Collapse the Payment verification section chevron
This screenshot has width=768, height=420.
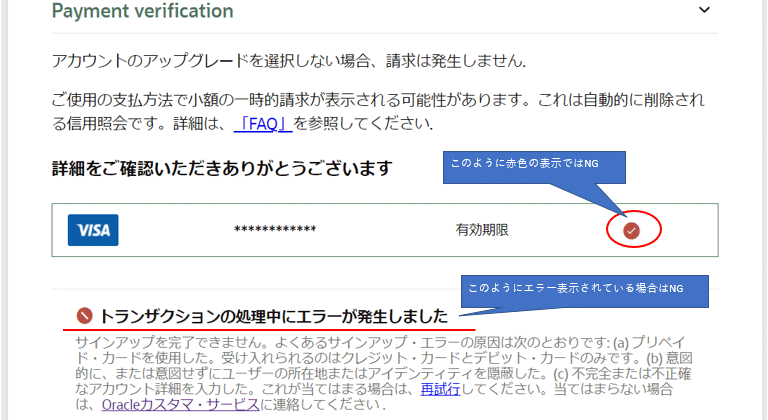[x=704, y=10]
